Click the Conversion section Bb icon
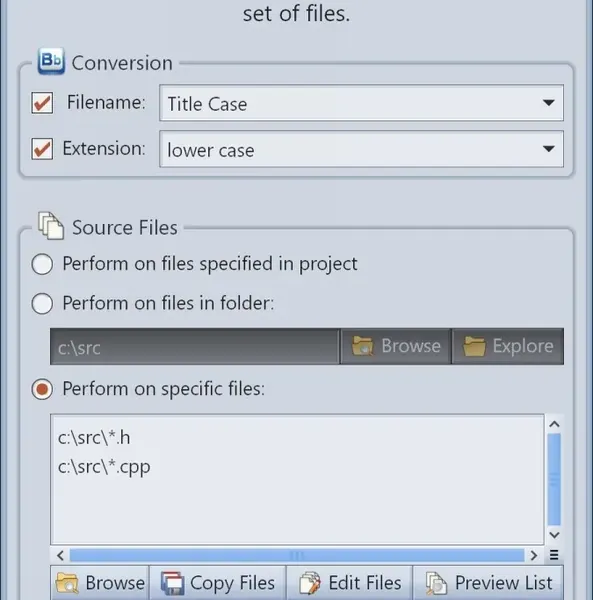The image size is (593, 600). point(51,61)
